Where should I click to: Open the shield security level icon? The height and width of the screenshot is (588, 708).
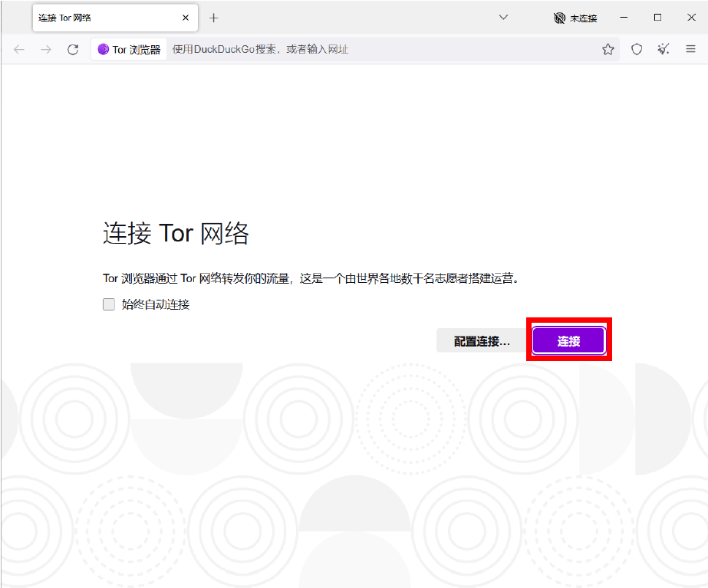point(637,49)
